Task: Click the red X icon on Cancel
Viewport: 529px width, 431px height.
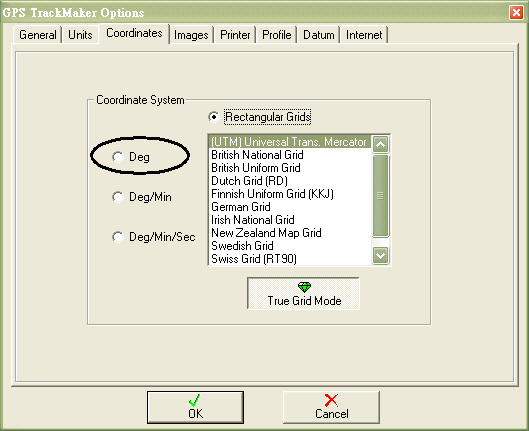Action: click(331, 400)
